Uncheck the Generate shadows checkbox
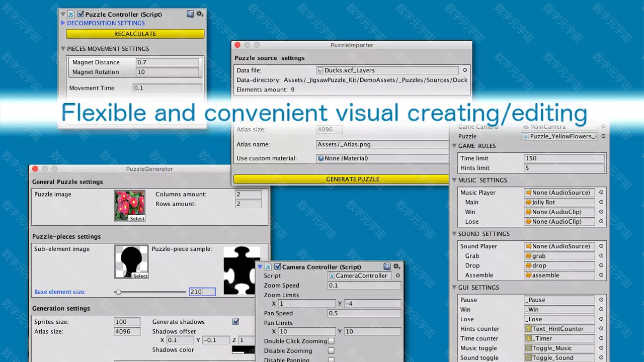The height and width of the screenshot is (362, 644). pyautogui.click(x=235, y=322)
